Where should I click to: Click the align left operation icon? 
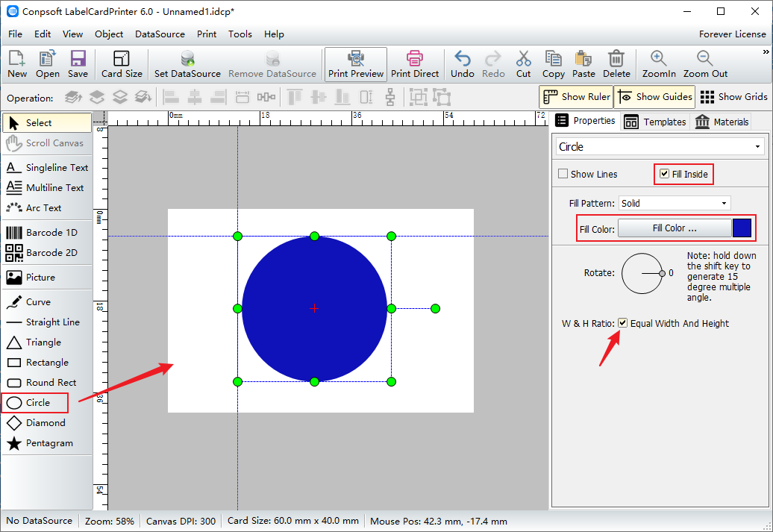pos(171,97)
